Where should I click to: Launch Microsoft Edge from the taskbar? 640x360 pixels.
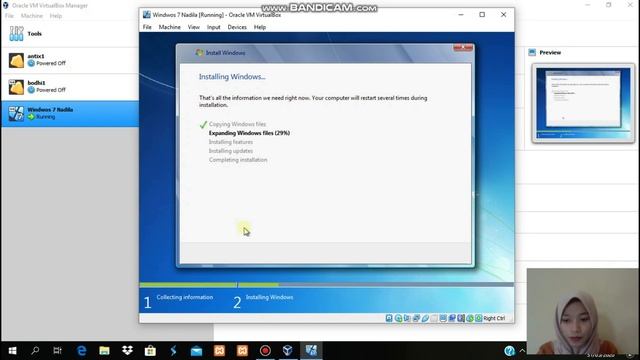[81, 351]
